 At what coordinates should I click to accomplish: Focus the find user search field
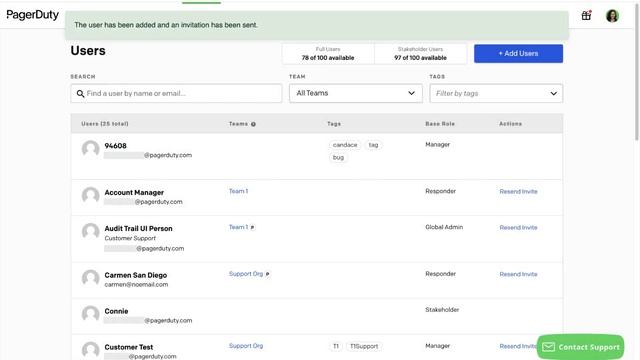176,93
